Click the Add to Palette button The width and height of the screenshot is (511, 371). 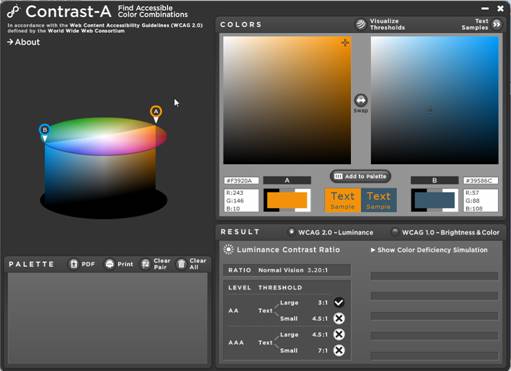pyautogui.click(x=360, y=176)
